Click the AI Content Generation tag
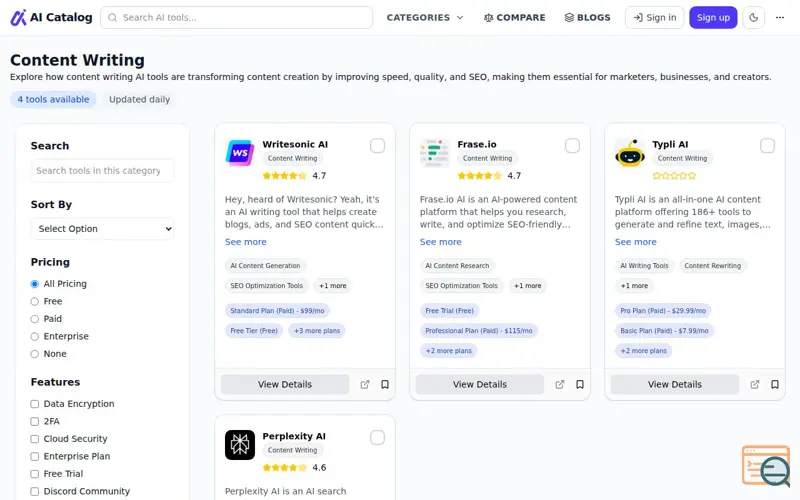Screen dimensions: 800x500 click(x=265, y=265)
